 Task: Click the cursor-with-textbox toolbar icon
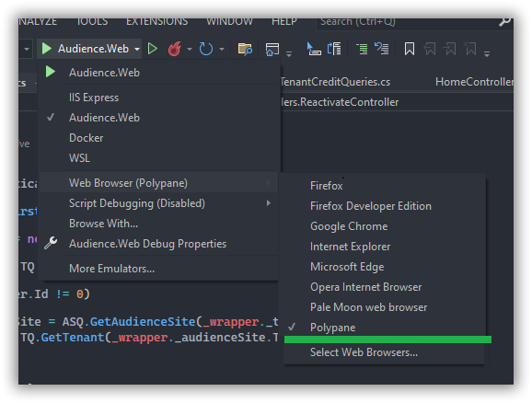[314, 49]
